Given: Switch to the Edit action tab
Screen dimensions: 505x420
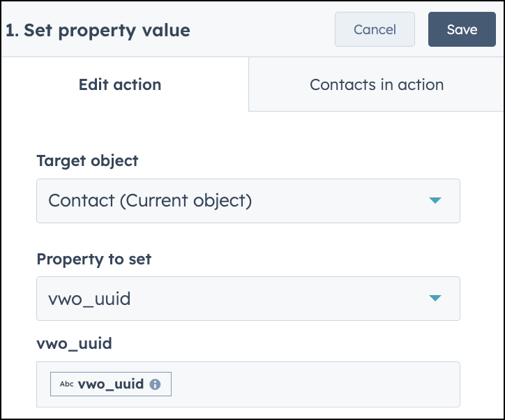Looking at the screenshot, I should (120, 84).
